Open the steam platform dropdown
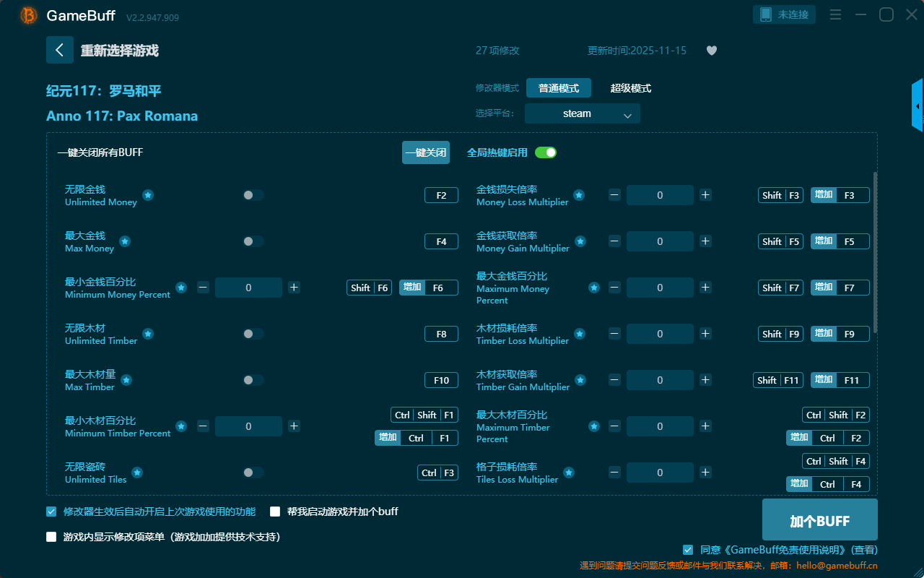The height and width of the screenshot is (578, 924). click(x=582, y=113)
